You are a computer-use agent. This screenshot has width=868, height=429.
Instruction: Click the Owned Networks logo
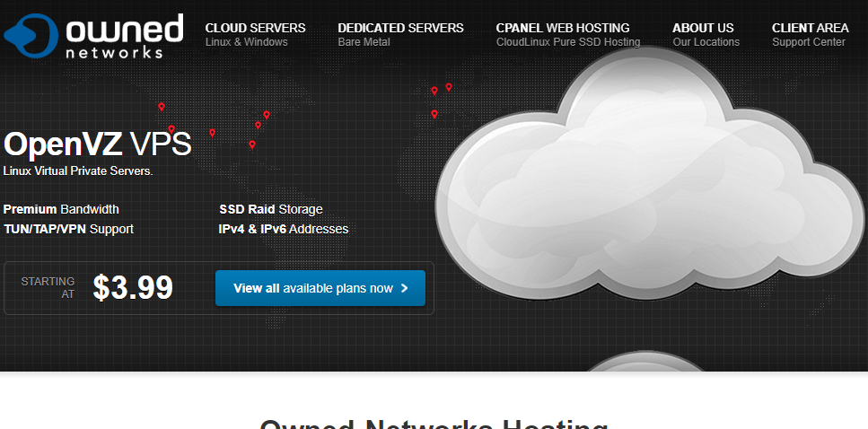click(x=93, y=36)
